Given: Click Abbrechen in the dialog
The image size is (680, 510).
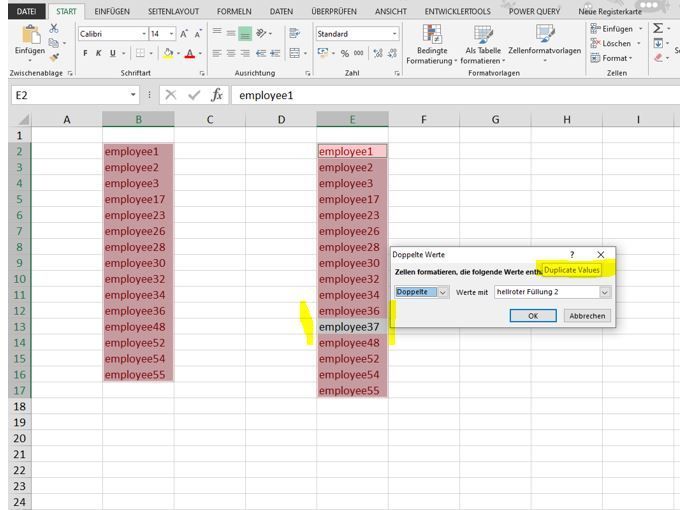Looking at the screenshot, I should [x=587, y=316].
